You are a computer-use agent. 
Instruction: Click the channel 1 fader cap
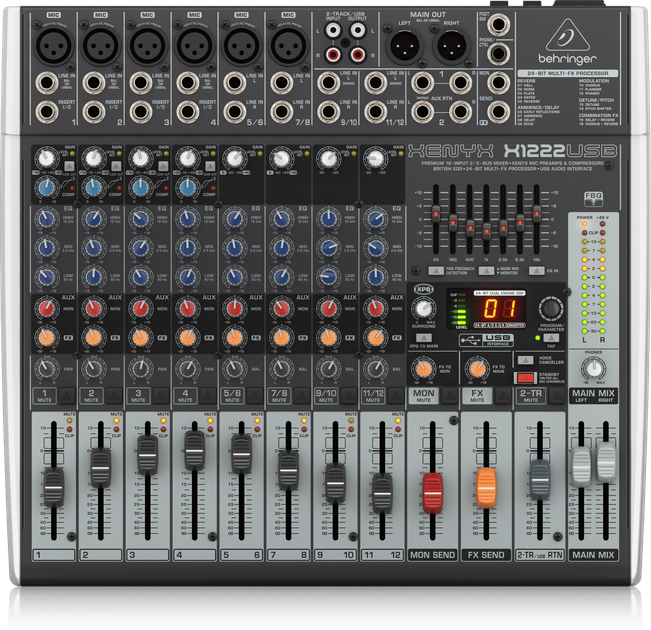pyautogui.click(x=54, y=487)
